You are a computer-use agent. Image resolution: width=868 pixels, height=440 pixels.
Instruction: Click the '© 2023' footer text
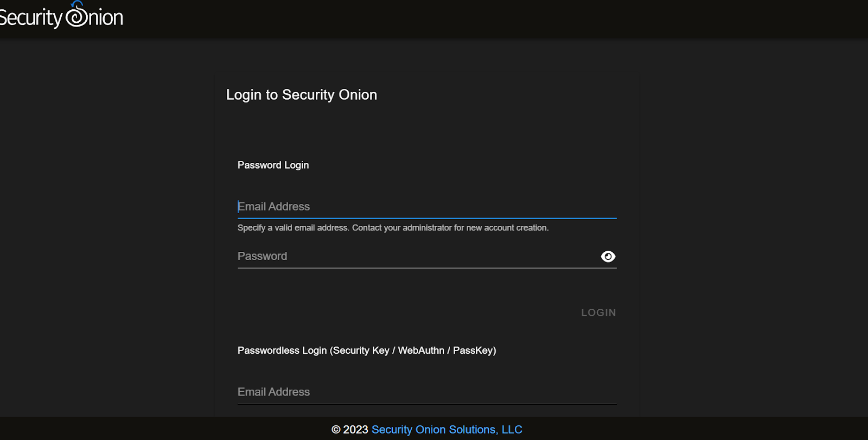[x=350, y=430]
